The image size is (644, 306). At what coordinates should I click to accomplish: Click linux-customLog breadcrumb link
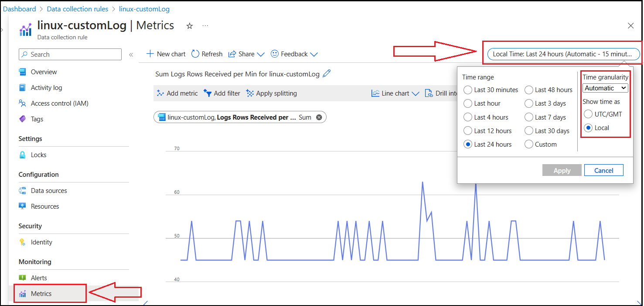pos(144,9)
